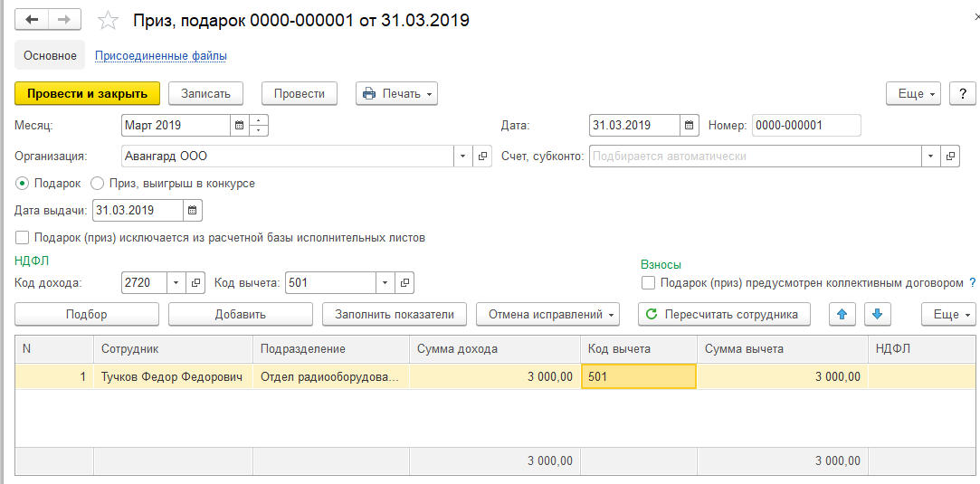Move row down with blue arrow
Viewport: 980px width, 484px height.
[879, 315]
